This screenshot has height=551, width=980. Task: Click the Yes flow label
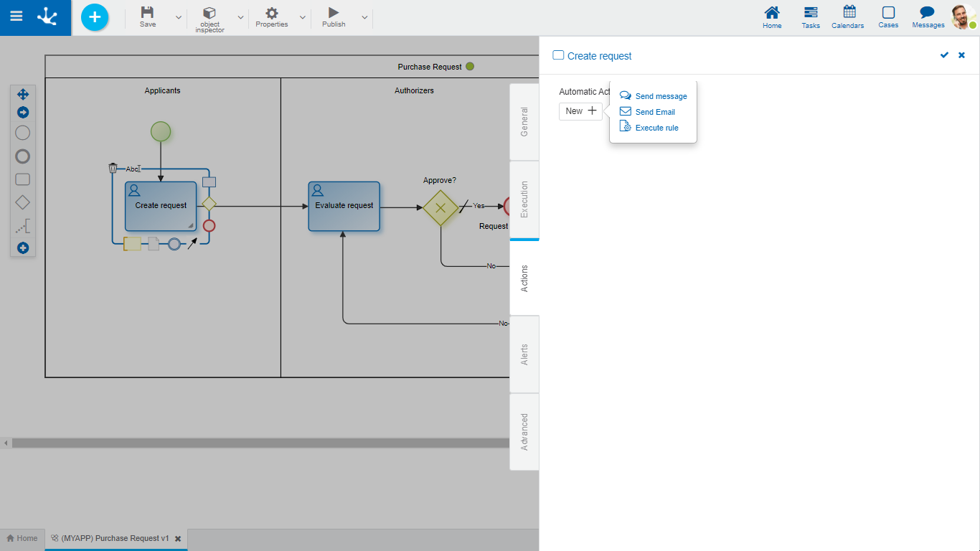[479, 206]
